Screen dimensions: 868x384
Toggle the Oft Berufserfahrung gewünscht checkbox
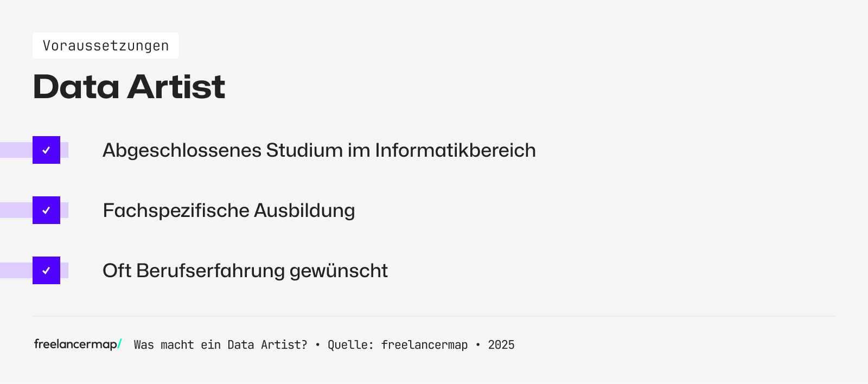coord(46,271)
